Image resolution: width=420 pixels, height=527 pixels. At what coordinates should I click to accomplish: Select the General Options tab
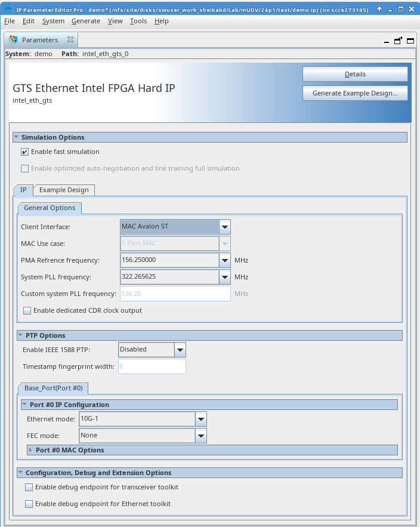coord(50,208)
